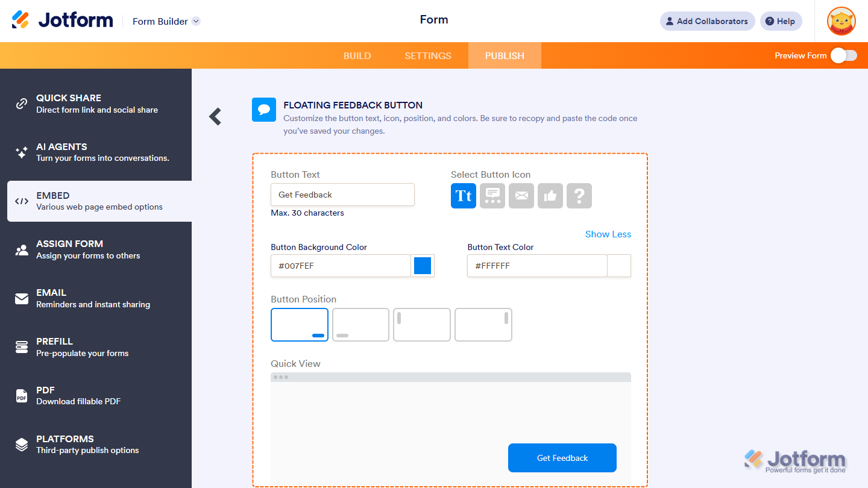Switch to the SETTINGS tab
This screenshot has width=868, height=488.
pos(428,55)
